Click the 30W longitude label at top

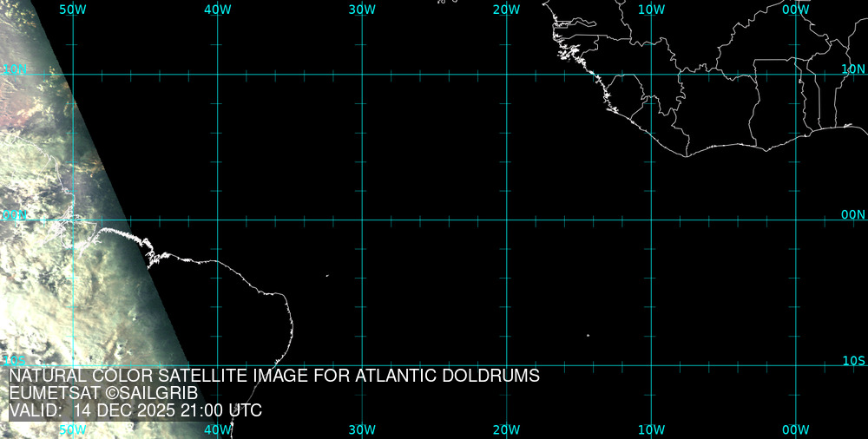[362, 9]
